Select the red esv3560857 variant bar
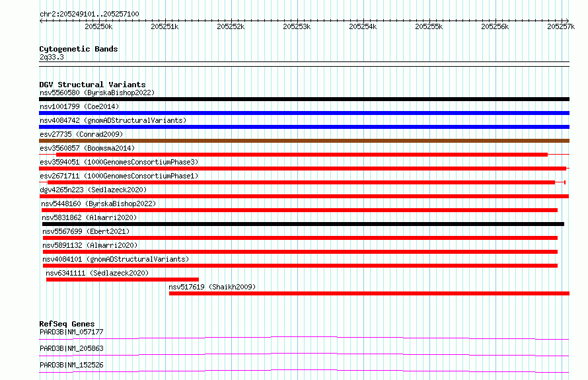Image resolution: width=588 pixels, height=380 pixels. (302, 155)
